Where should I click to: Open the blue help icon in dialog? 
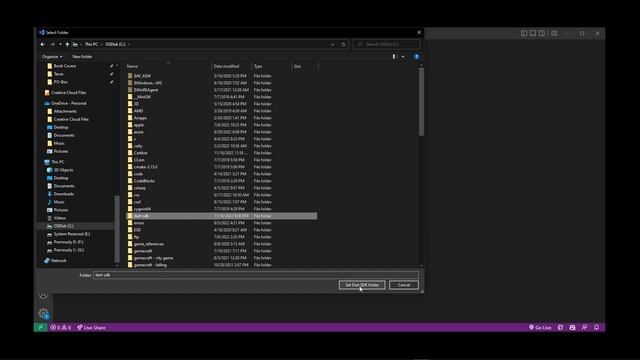click(416, 57)
